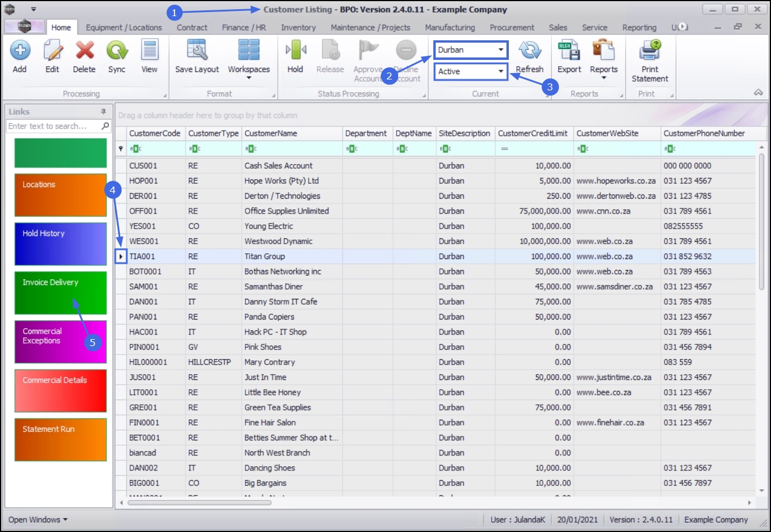Place customer on Hold

pyautogui.click(x=295, y=51)
